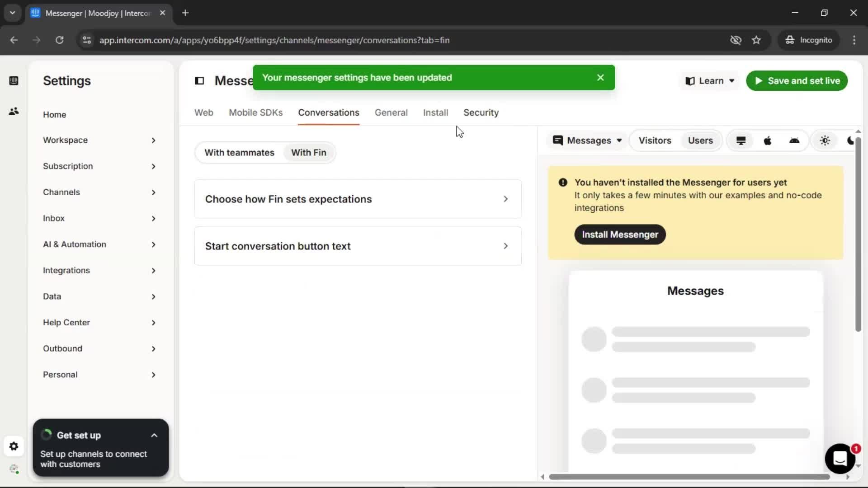This screenshot has width=868, height=488.
Task: Click the Incognito profile indicator
Action: click(809, 40)
